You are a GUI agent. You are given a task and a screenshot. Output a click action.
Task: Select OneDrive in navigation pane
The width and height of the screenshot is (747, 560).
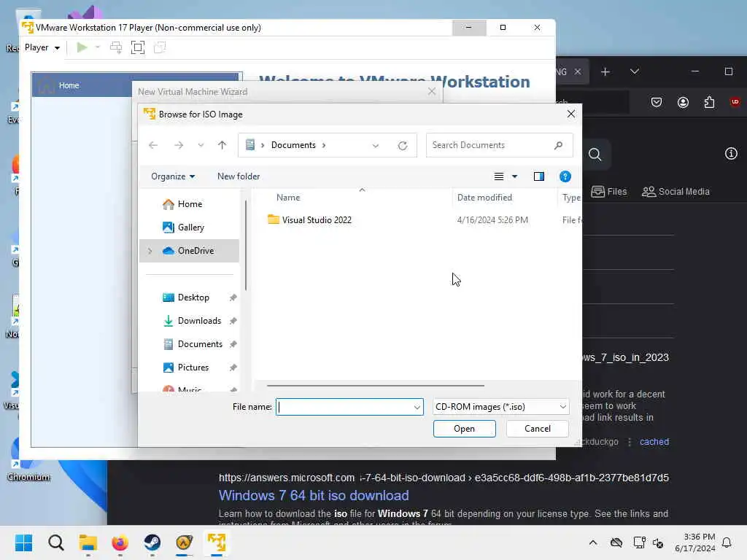point(190,251)
